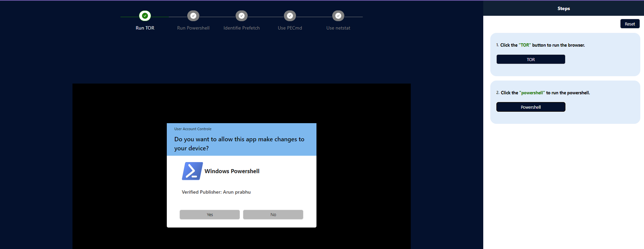Run the Powershell button in step 2
Image resolution: width=644 pixels, height=249 pixels.
pos(531,107)
